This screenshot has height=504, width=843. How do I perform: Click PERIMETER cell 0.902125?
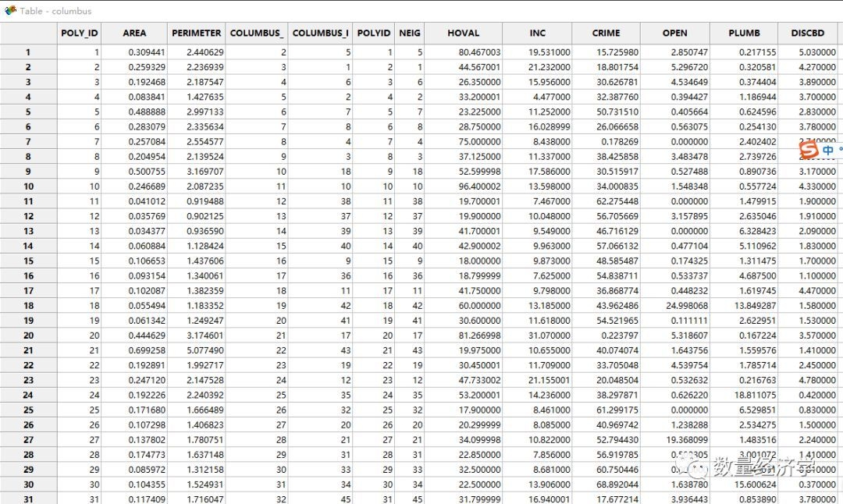coord(196,216)
